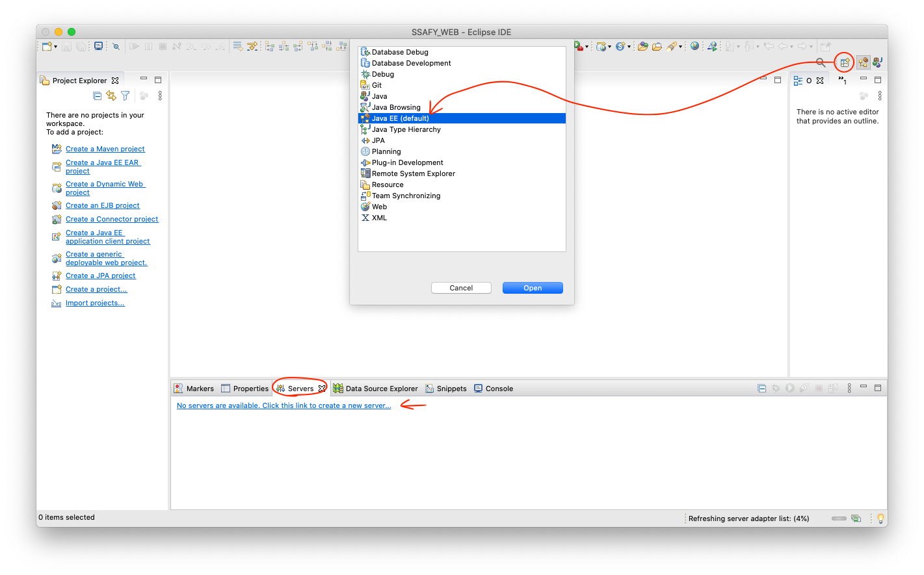Image resolution: width=924 pixels, height=575 pixels.
Task: Open the Search dropdown arrow
Action: (x=680, y=47)
